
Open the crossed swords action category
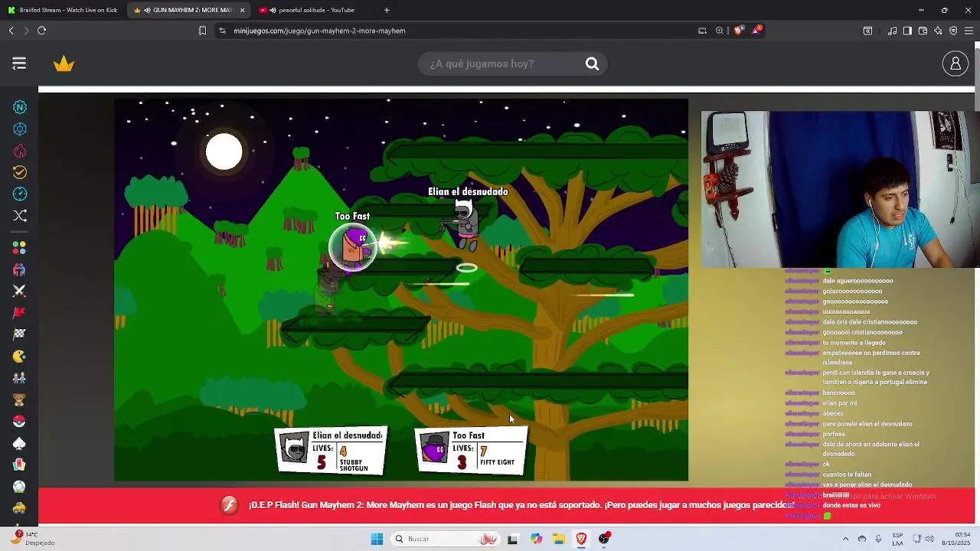19,291
